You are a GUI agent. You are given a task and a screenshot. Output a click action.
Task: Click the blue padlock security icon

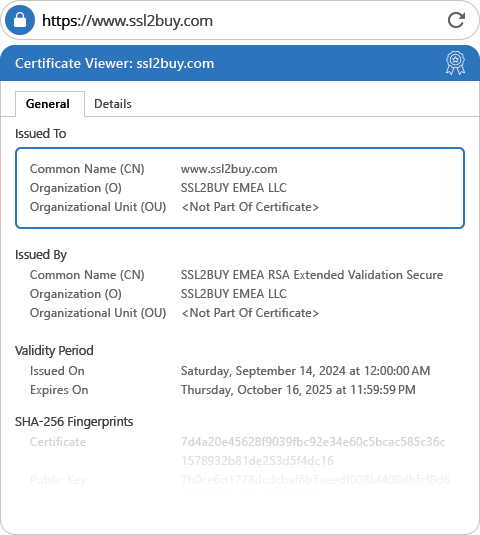(x=20, y=20)
